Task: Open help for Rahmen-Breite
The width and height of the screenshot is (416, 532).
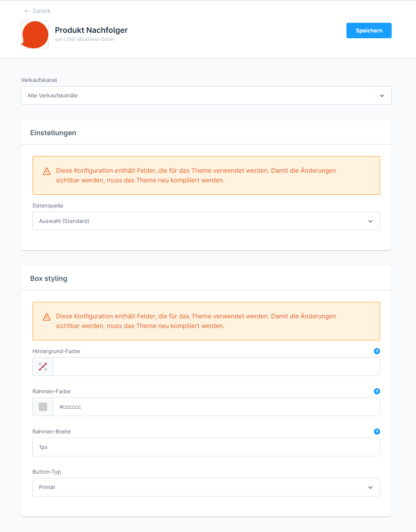Action: click(x=377, y=432)
